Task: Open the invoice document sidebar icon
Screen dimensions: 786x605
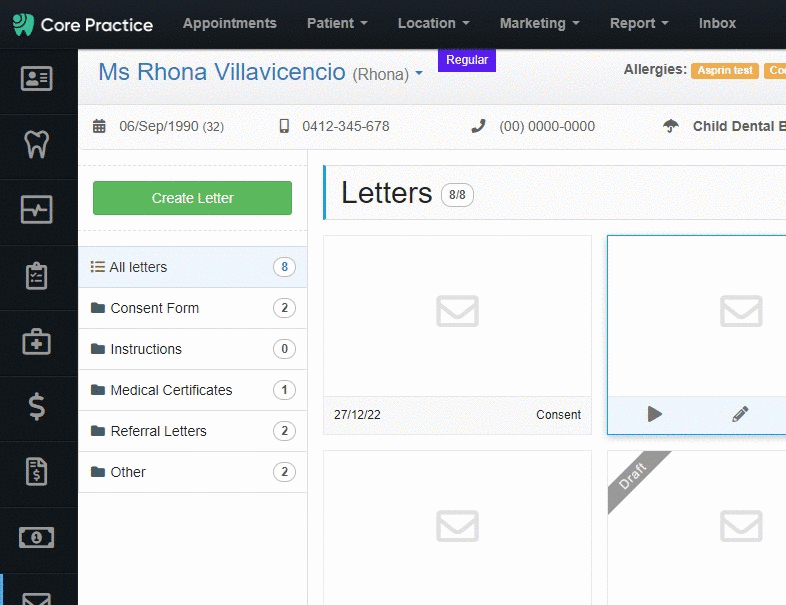Action: coord(37,472)
